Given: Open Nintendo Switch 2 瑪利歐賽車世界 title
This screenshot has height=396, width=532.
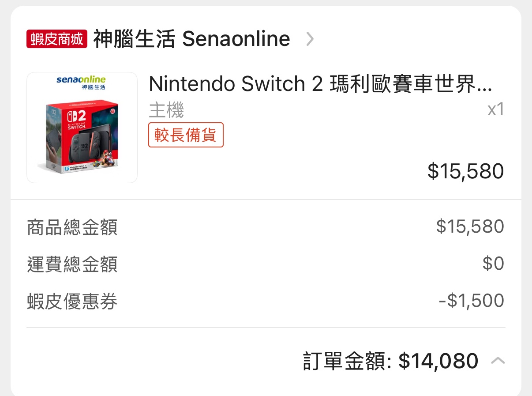Looking at the screenshot, I should (320, 84).
